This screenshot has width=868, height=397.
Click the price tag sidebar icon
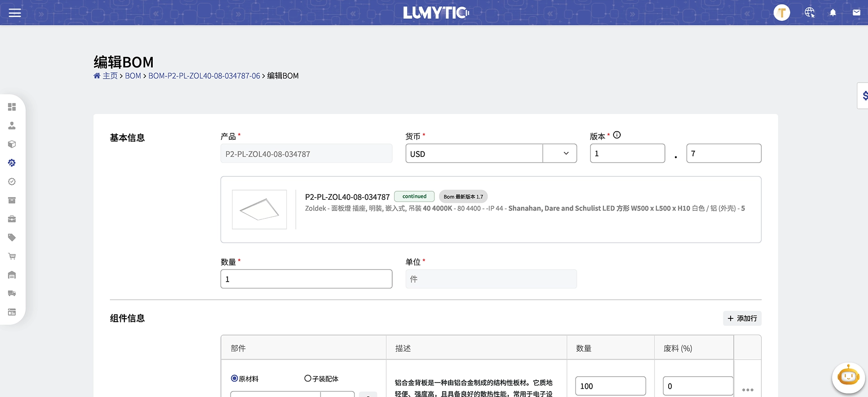point(12,237)
